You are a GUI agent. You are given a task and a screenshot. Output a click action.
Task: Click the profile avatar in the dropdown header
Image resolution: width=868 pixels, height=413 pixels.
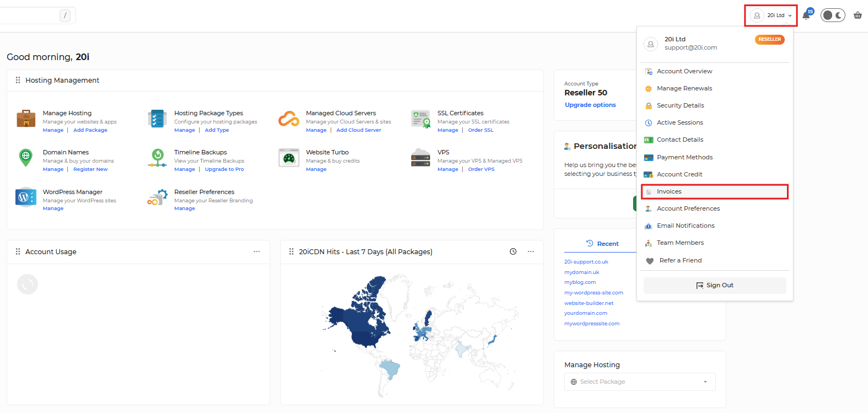[x=651, y=44]
